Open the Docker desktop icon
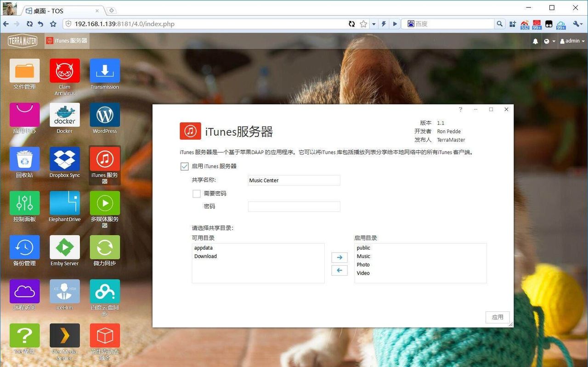 pyautogui.click(x=64, y=115)
